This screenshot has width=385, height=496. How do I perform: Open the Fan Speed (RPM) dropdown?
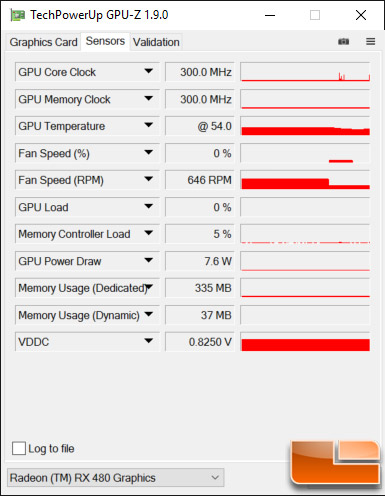point(149,179)
